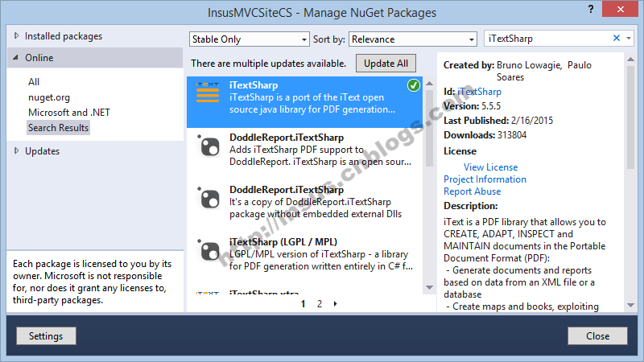
Task: Click the Update All button
Action: click(386, 64)
